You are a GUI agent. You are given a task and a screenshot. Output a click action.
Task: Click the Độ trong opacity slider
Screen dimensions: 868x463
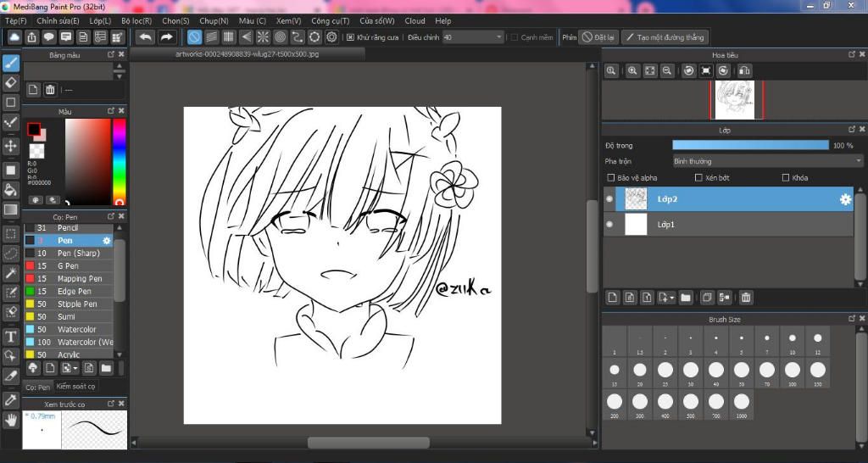pos(750,145)
